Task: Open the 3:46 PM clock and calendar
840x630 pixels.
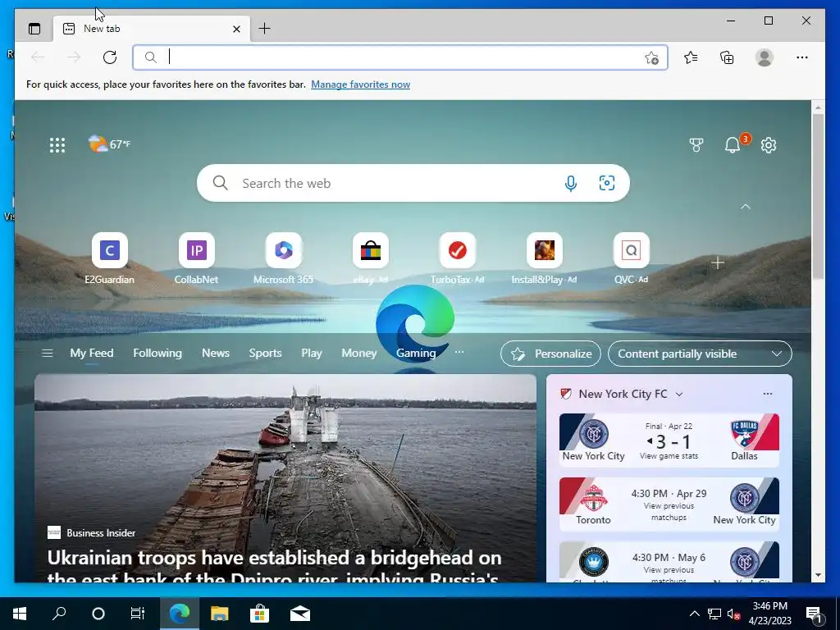Action: click(x=769, y=614)
